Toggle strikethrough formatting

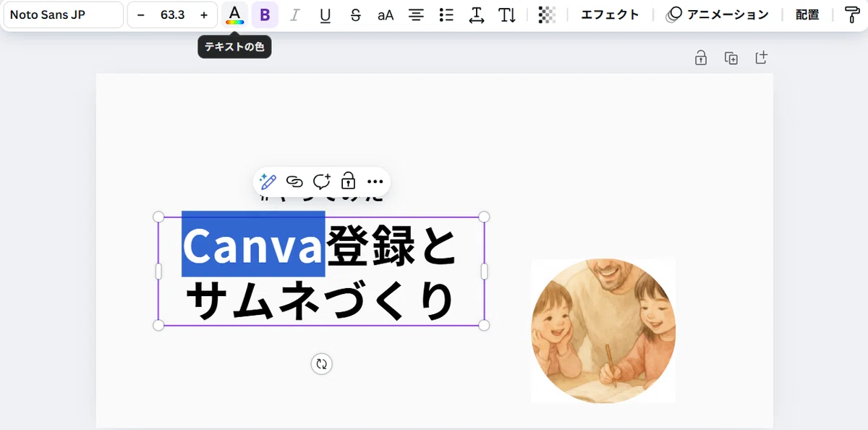pos(355,14)
